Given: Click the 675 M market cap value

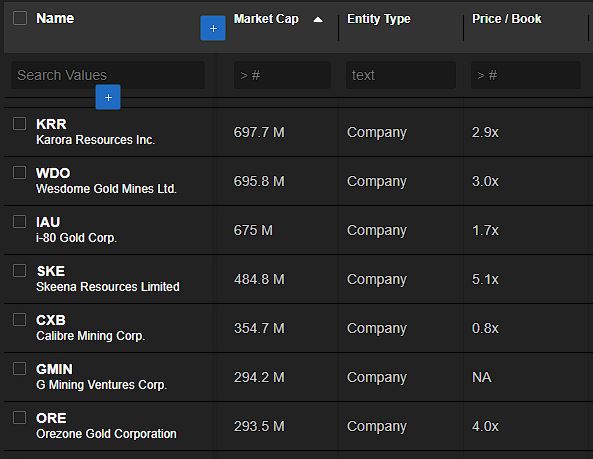Looking at the screenshot, I should [253, 230].
